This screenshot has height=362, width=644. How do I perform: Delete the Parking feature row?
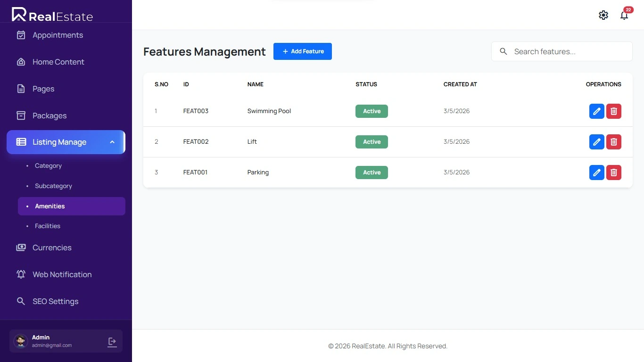pos(613,173)
